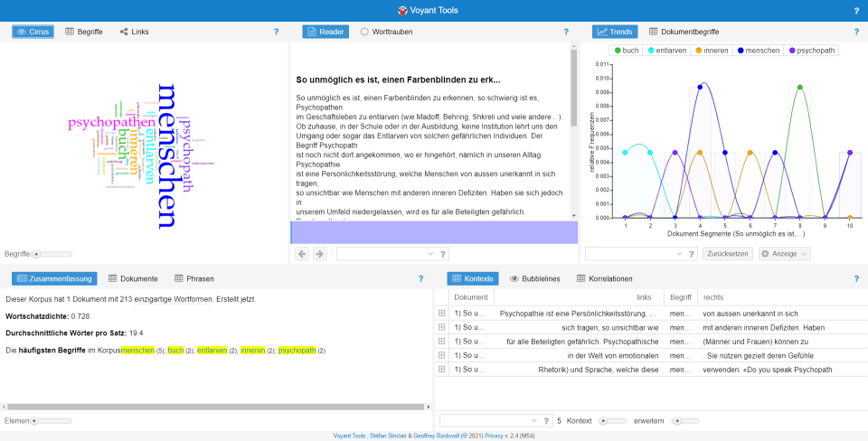Image resolution: width=868 pixels, height=441 pixels.
Task: Adjust the erweitern slider
Action: 684,421
